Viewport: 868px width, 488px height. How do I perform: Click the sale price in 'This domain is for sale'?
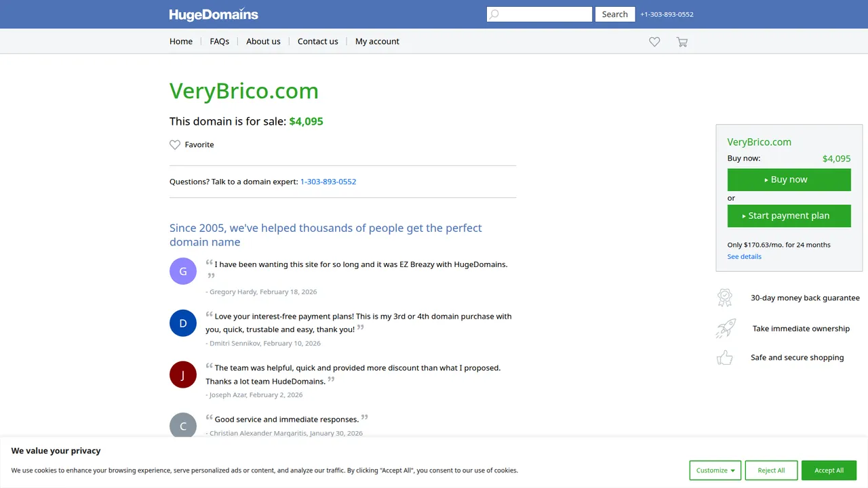307,121
